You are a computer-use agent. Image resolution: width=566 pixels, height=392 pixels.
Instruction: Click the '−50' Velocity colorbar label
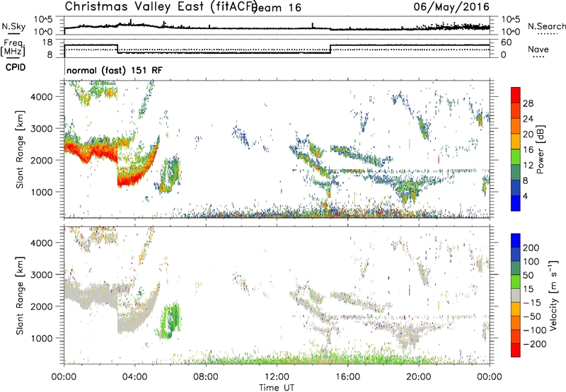point(532,316)
